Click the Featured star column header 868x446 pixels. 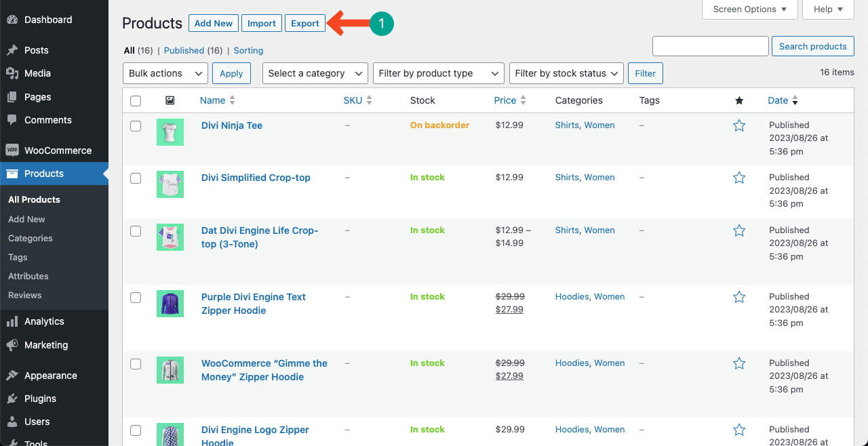click(739, 100)
